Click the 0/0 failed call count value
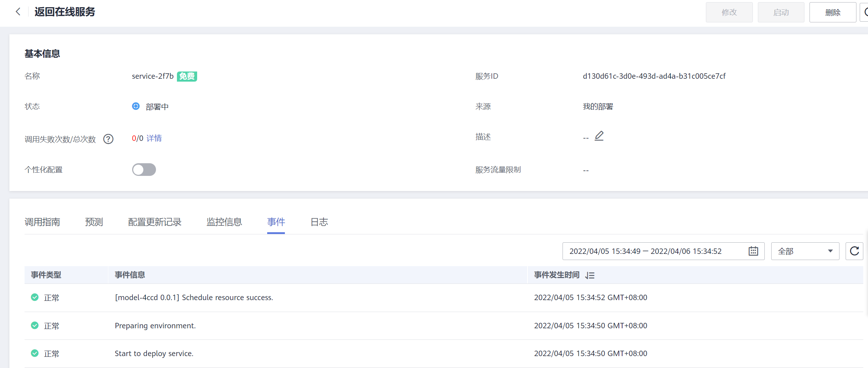Viewport: 868px width, 368px height. click(x=138, y=138)
